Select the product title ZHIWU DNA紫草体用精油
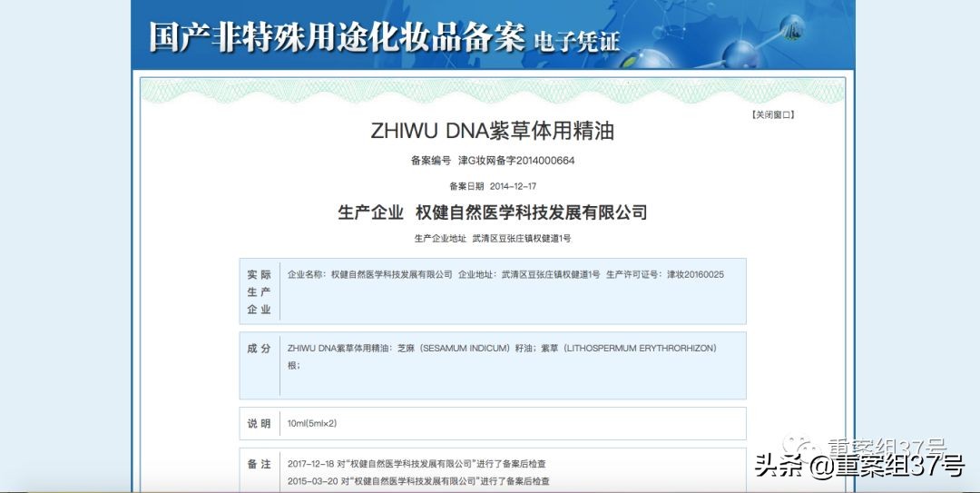This screenshot has height=493, width=980. [x=493, y=131]
